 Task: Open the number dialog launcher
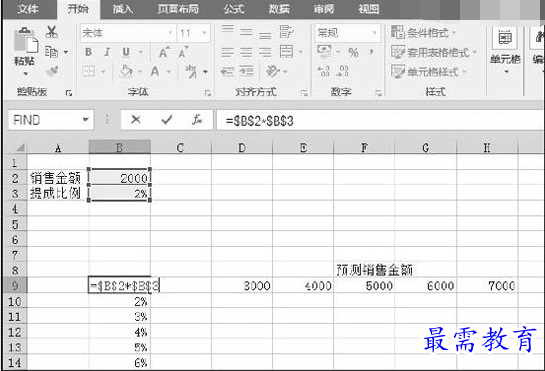coord(379,93)
